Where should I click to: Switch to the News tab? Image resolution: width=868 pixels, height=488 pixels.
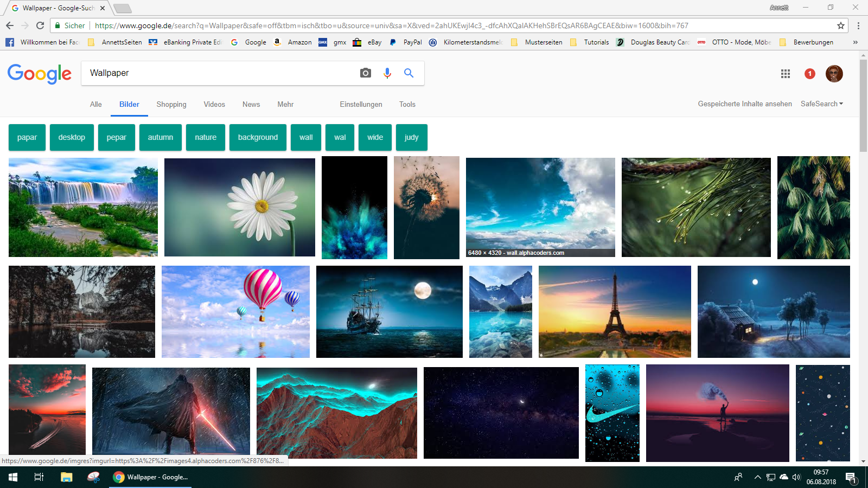pyautogui.click(x=251, y=105)
